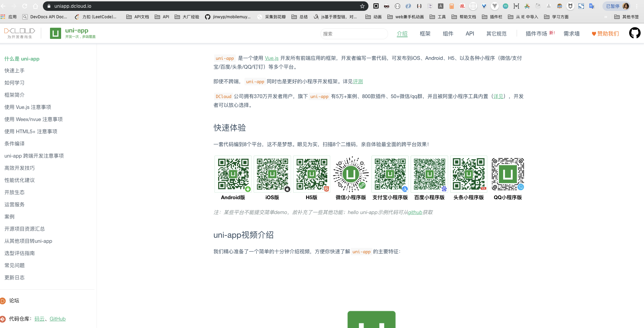Expand the 总结 bookmark folder
644x328 pixels.
pos(300,17)
